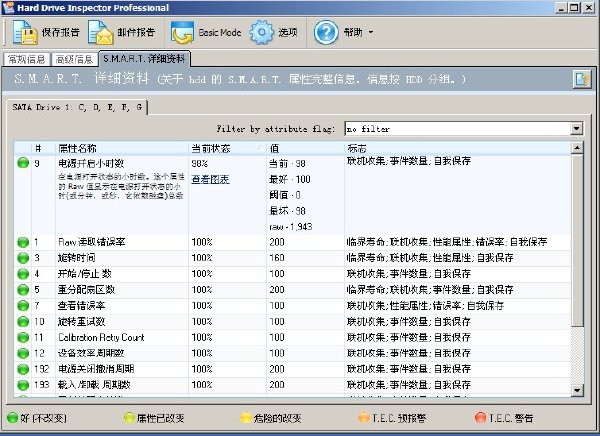Click the 查看图表 link
Viewport: 600px width, 436px height.
pos(210,180)
